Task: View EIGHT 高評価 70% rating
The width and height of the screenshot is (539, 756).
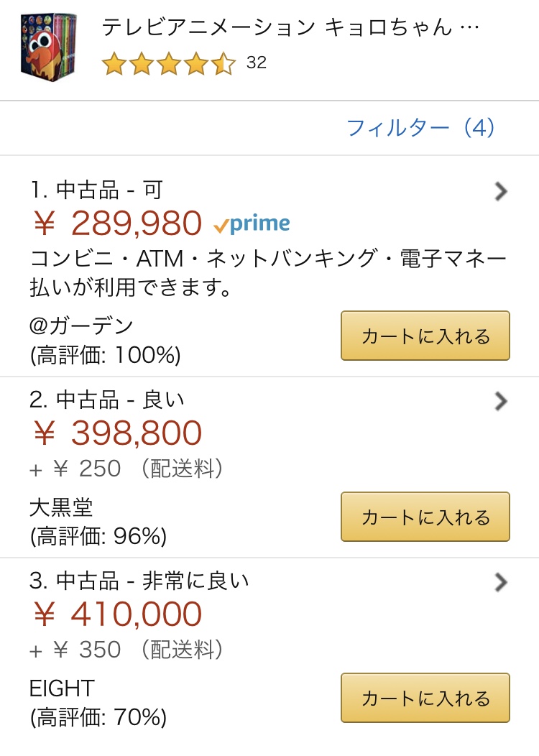Action: pos(98,717)
